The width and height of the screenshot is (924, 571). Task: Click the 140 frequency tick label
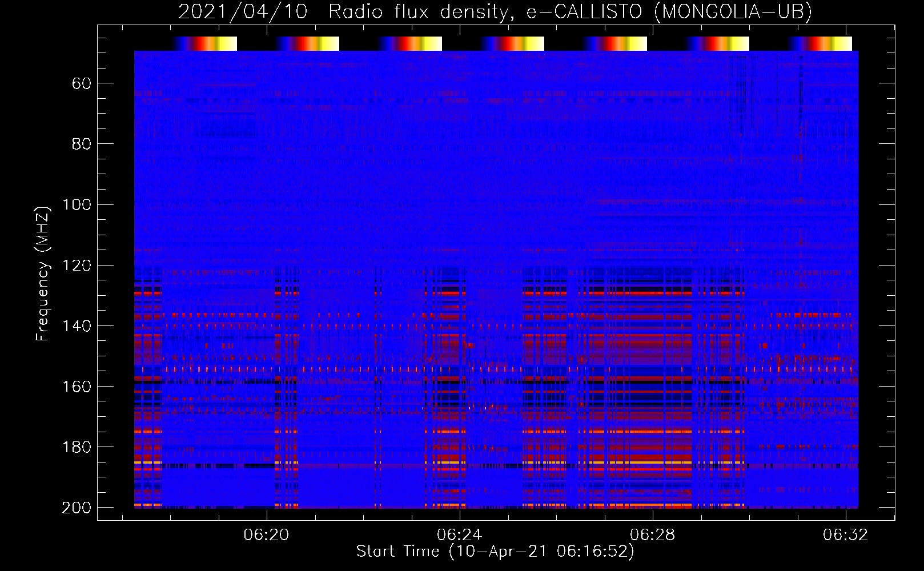point(77,326)
